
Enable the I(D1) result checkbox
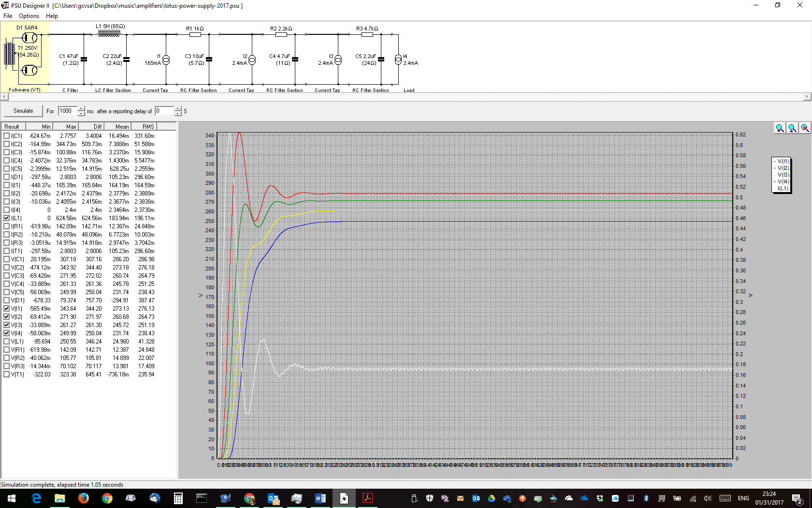tap(6, 177)
